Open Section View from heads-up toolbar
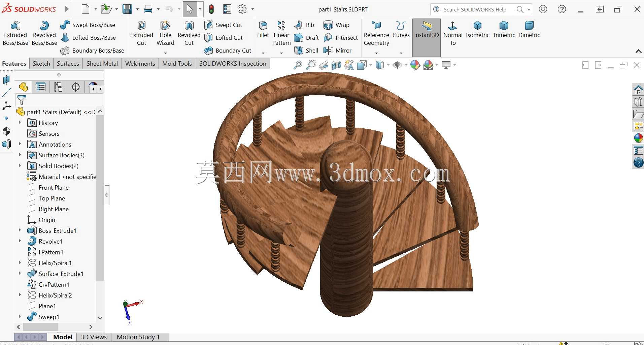644x345 pixels. (336, 65)
